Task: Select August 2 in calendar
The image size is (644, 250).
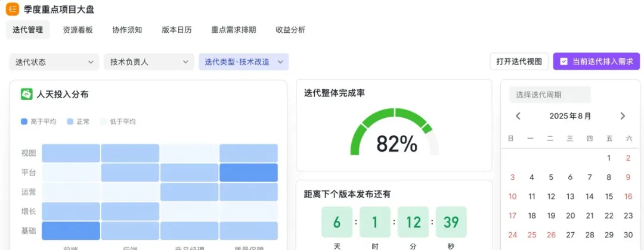Action: point(628,158)
